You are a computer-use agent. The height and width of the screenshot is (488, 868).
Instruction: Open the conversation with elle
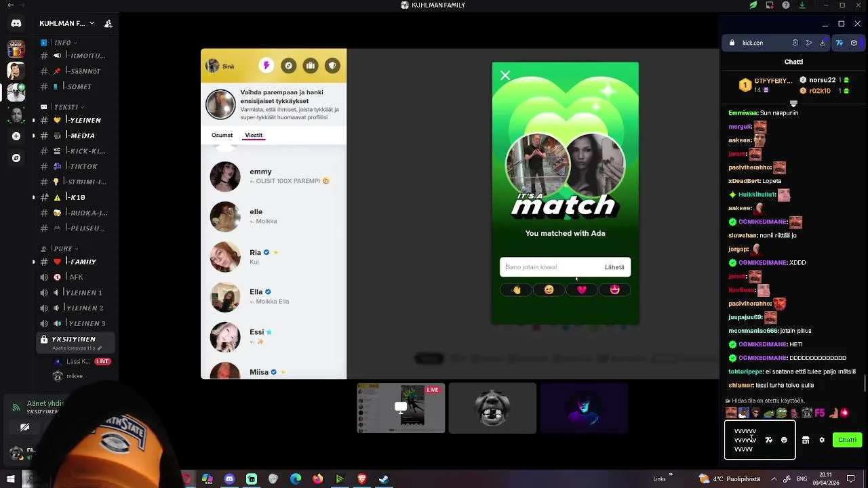tap(274, 216)
